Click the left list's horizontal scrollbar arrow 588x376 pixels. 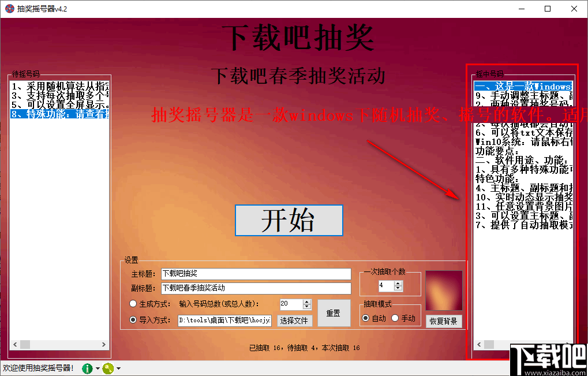[x=15, y=344]
